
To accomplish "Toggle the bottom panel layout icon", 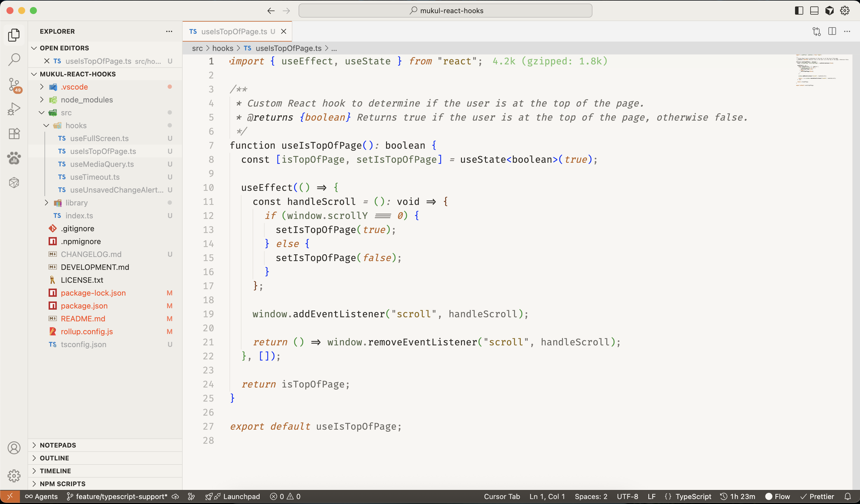I will coord(814,11).
